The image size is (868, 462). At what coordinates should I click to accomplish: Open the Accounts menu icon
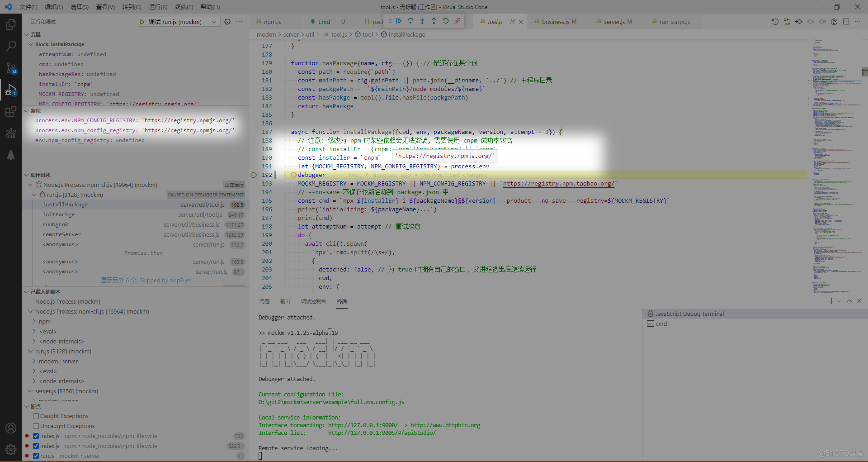pos(11,428)
